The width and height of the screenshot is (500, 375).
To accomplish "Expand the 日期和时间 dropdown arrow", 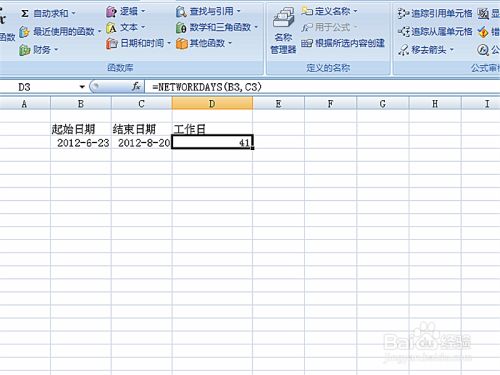I will (169, 43).
